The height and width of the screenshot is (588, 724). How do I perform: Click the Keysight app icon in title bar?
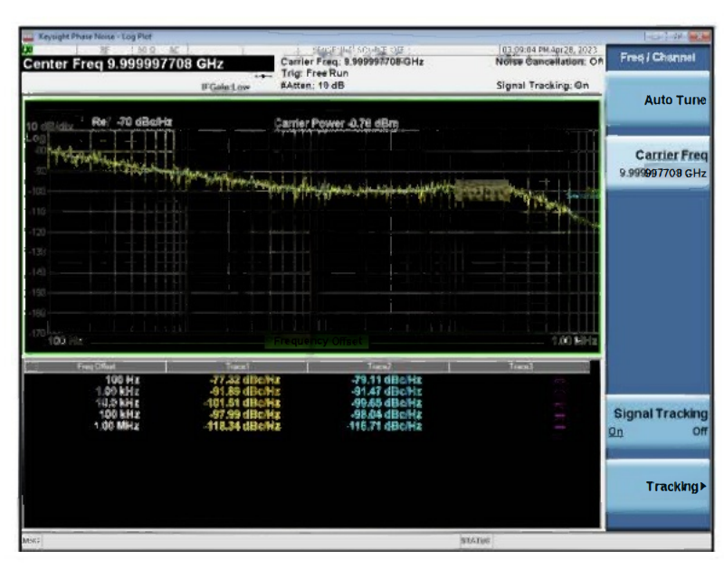pos(27,36)
